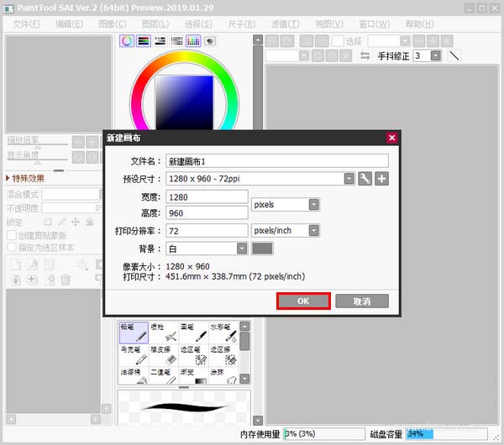Click the hue ring on color wheel
The image size is (504, 445).
(x=185, y=58)
